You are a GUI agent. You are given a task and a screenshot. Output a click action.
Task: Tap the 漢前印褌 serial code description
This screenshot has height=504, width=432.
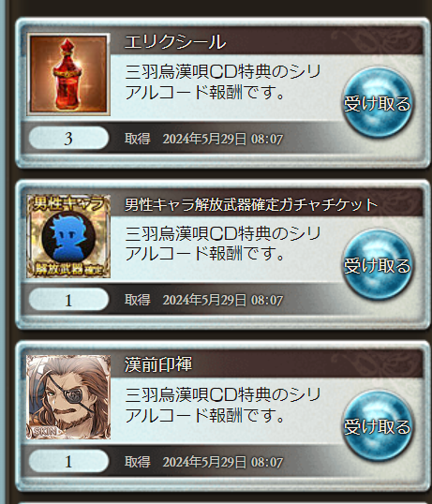223,405
